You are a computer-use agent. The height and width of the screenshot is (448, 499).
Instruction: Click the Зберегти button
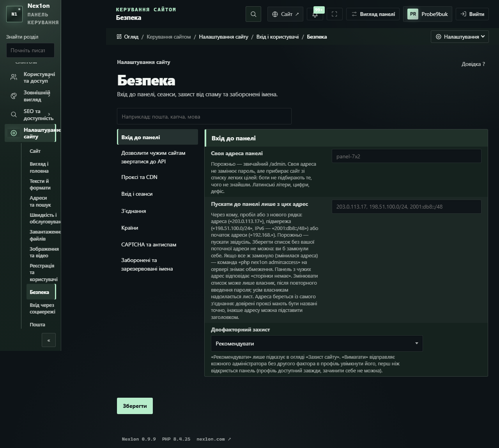(135, 406)
